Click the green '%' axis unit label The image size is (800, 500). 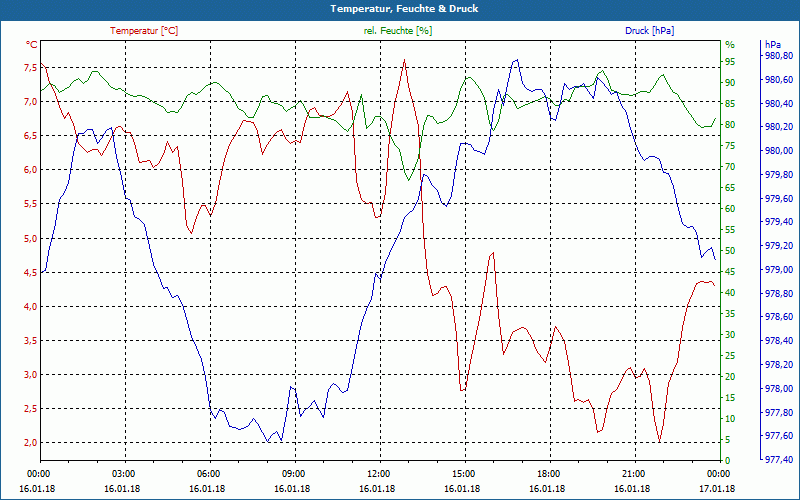click(730, 45)
